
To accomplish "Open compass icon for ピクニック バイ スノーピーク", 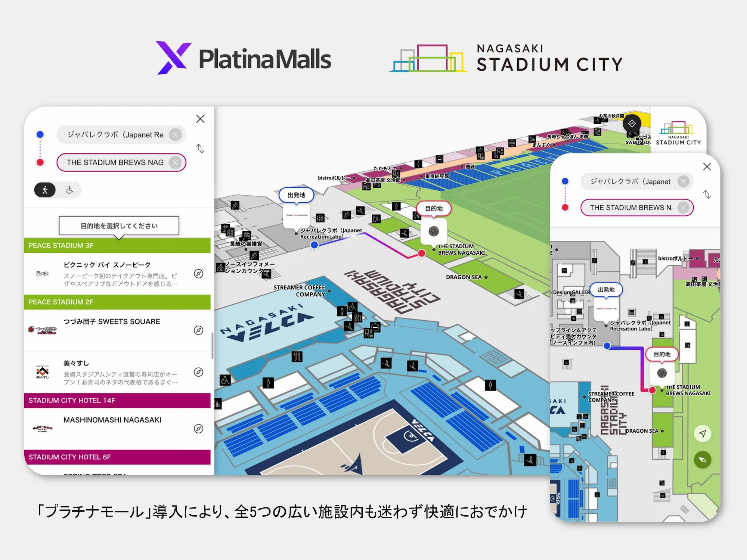I will coord(198,274).
